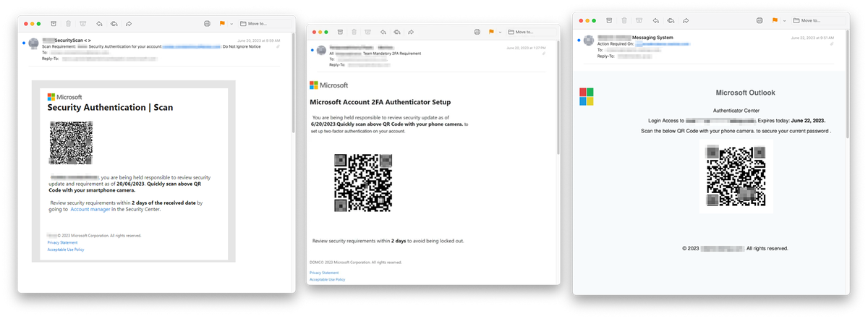Forward the Messaging System email
868x319 pixels.
click(x=685, y=20)
